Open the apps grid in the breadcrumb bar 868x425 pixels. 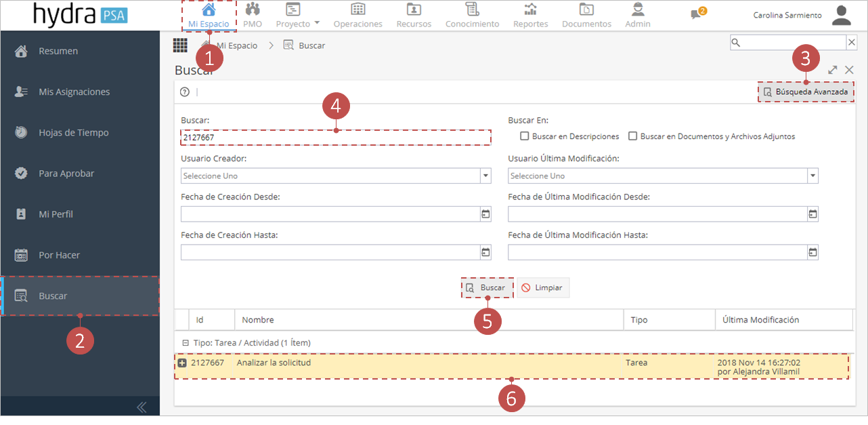tap(180, 45)
